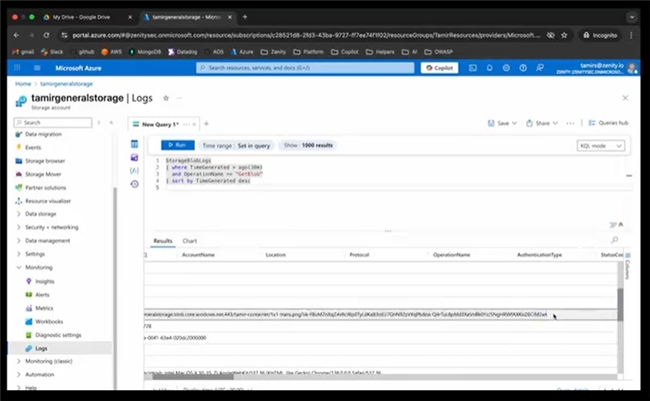Switch to the Chart tab

coord(190,241)
